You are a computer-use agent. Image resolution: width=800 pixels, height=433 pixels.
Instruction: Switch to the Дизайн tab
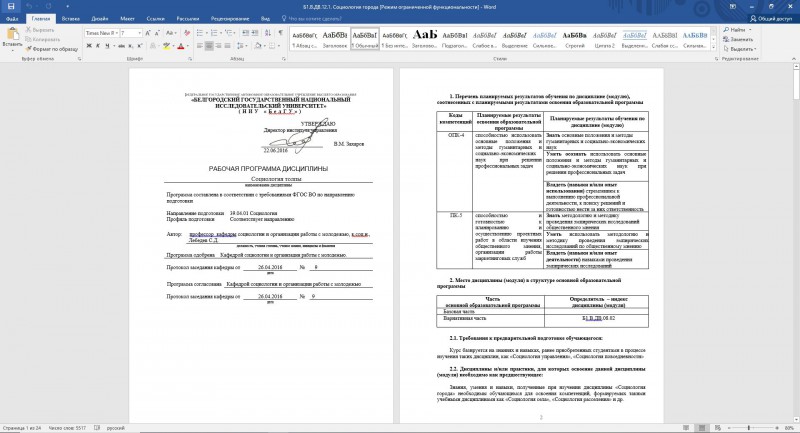click(99, 19)
